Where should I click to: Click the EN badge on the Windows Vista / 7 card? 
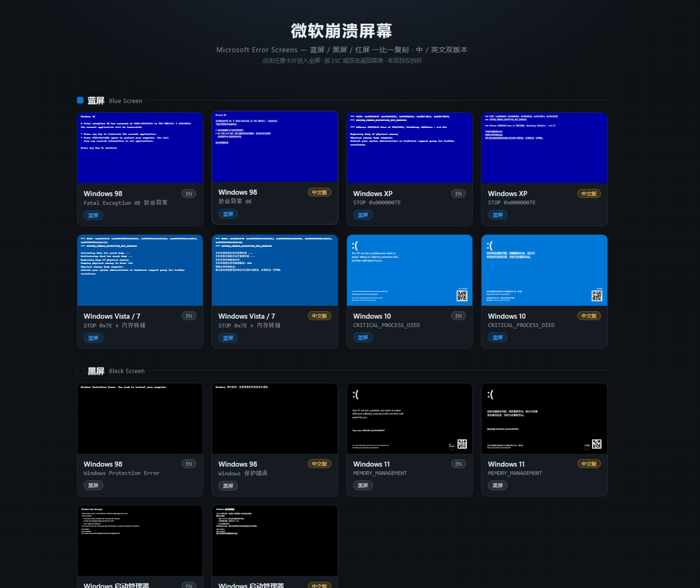coord(189,316)
